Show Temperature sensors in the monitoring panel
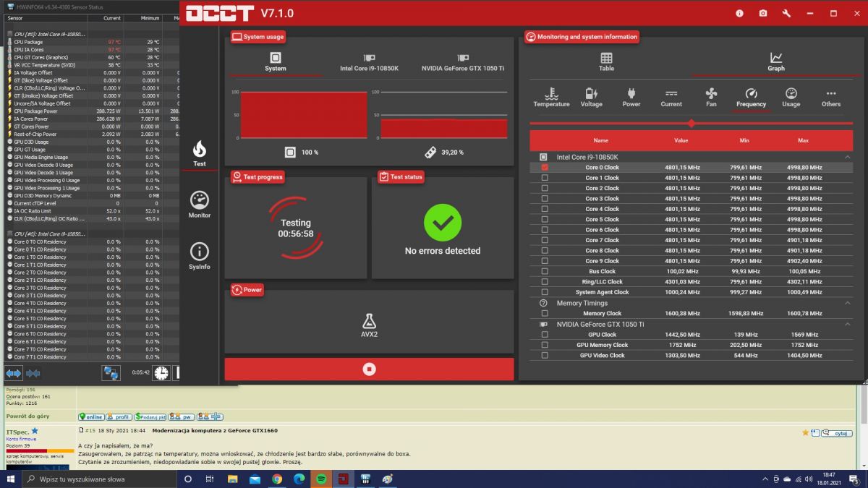This screenshot has width=868, height=488. tap(551, 98)
